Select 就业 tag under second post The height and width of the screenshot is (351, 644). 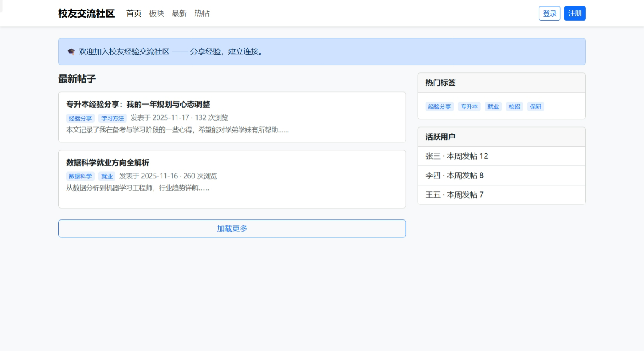(x=107, y=176)
